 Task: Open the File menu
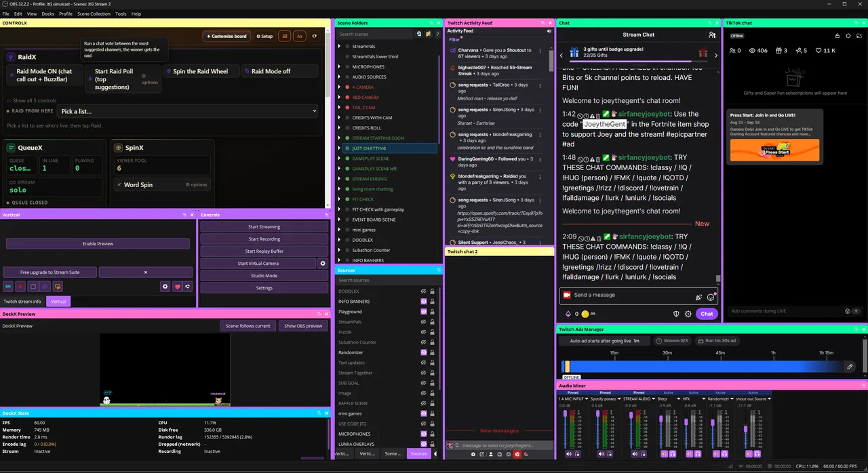click(6, 14)
